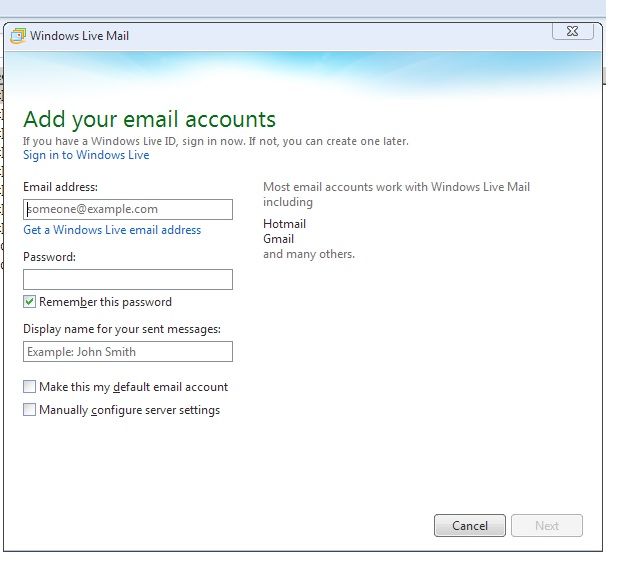Click into the Password field

coord(128,279)
